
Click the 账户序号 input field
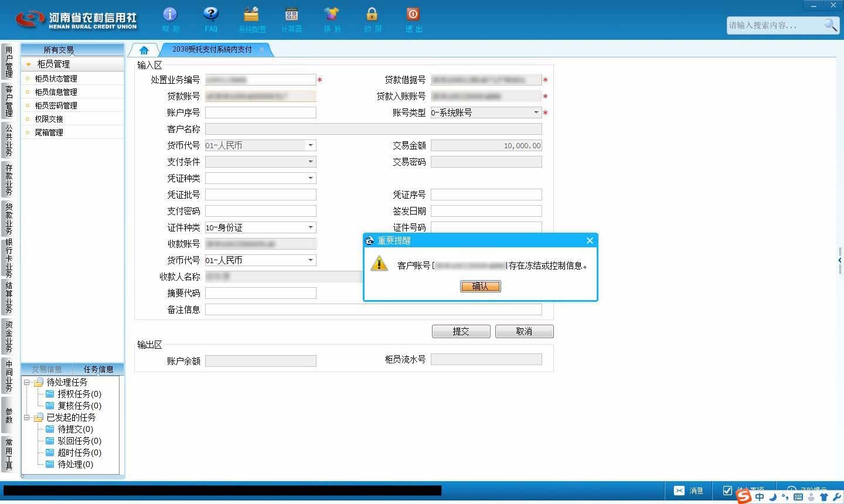tap(261, 113)
